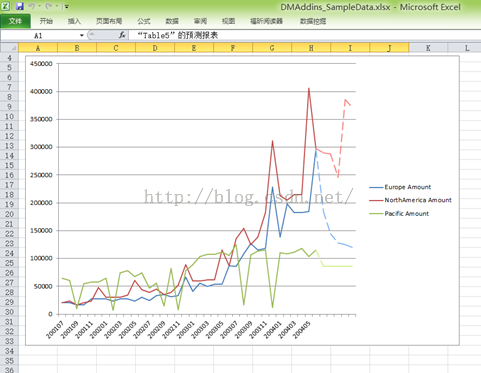
Task: Click the fx insert function icon
Action: click(122, 35)
